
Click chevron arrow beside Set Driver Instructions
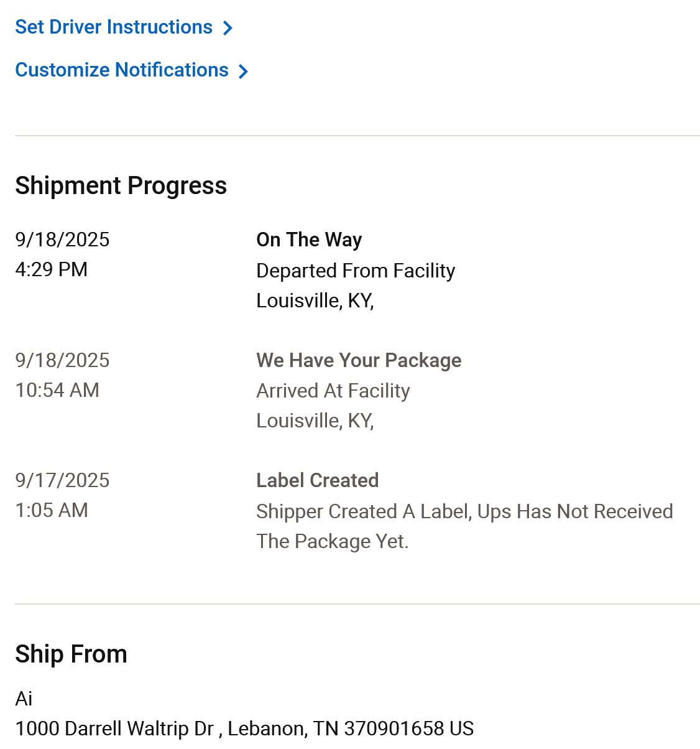(x=228, y=28)
